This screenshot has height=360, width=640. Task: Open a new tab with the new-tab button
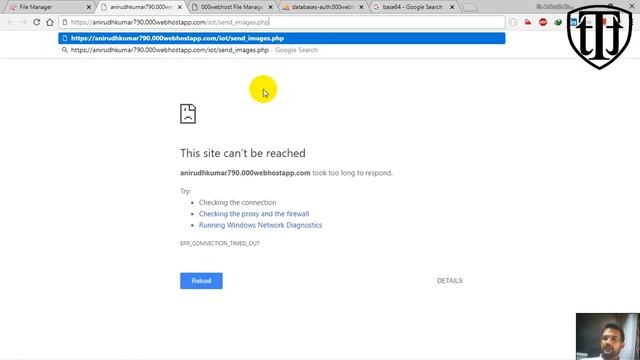[469, 7]
